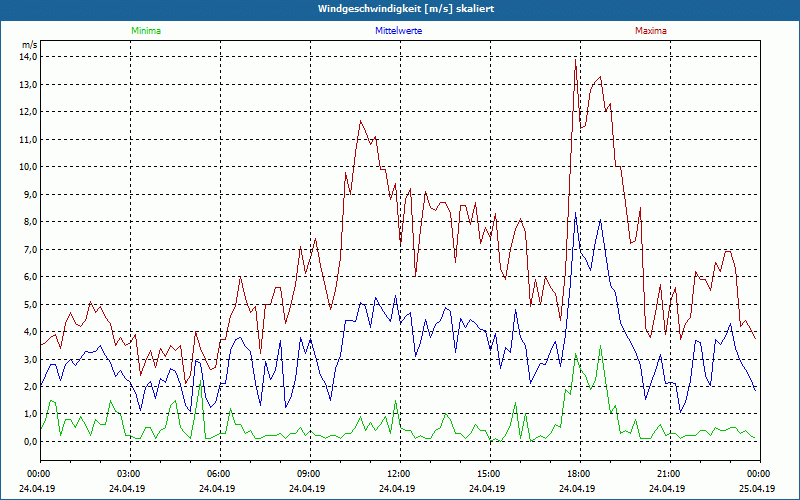Click the 14,0 y-axis value
Screen dimensions: 800x500
click(x=29, y=57)
